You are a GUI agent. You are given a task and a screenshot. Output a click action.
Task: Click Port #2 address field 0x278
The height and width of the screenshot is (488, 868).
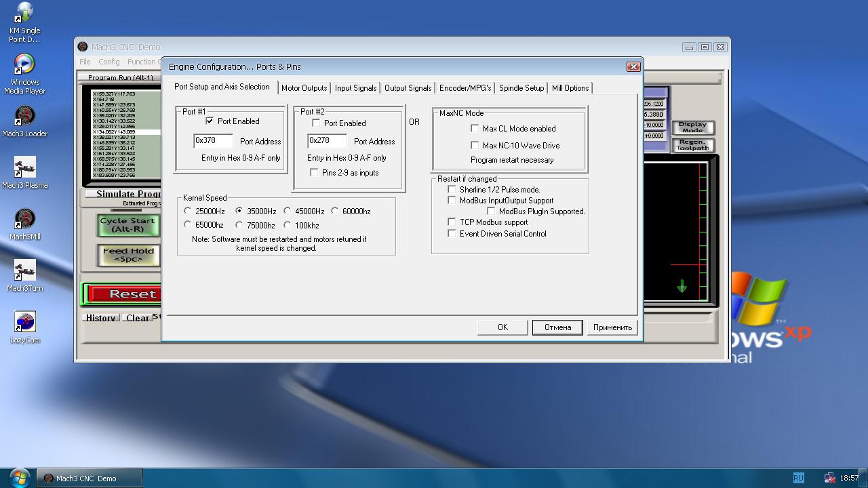tap(328, 141)
